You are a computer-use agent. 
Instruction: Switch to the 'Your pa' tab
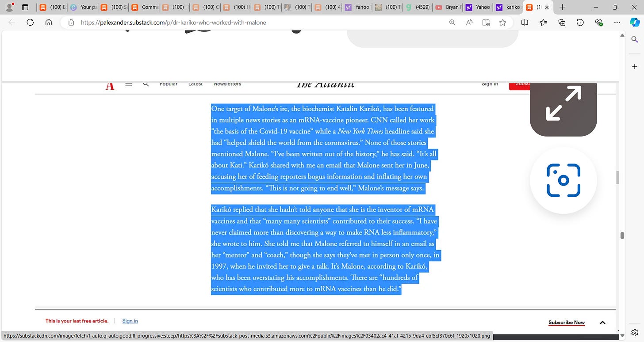(x=83, y=7)
